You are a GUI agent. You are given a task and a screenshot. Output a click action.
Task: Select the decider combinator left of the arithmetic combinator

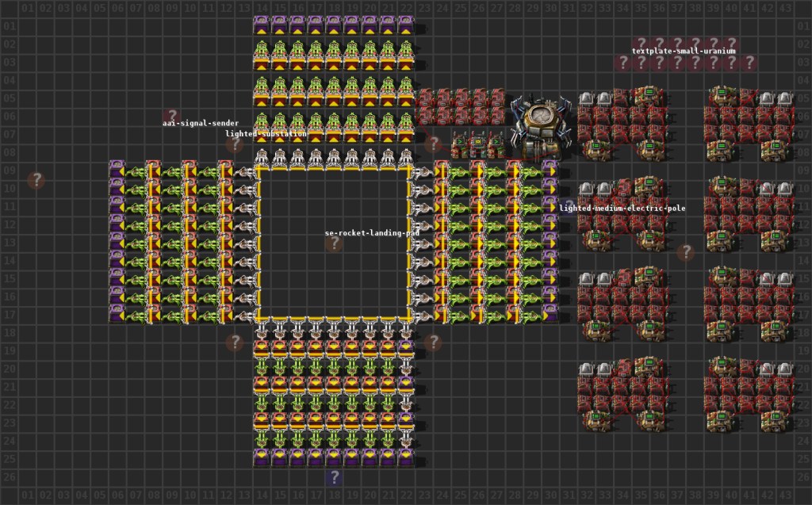click(460, 144)
